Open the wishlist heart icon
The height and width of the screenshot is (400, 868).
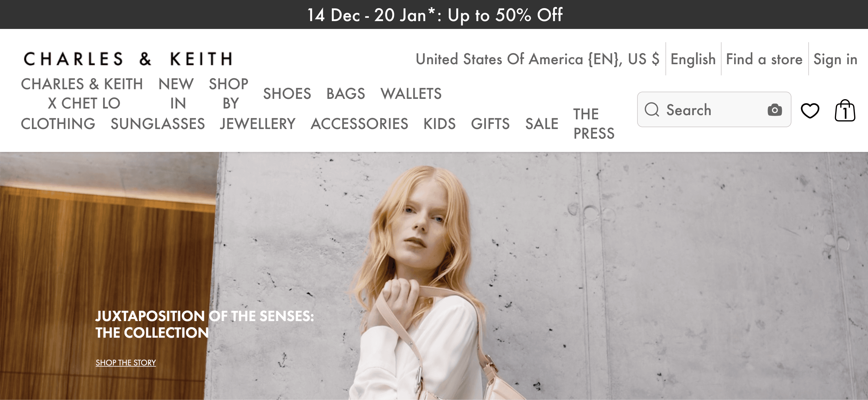(x=810, y=111)
